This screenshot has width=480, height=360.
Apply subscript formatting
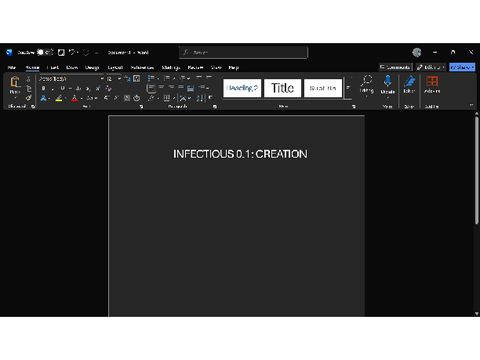coord(88,88)
